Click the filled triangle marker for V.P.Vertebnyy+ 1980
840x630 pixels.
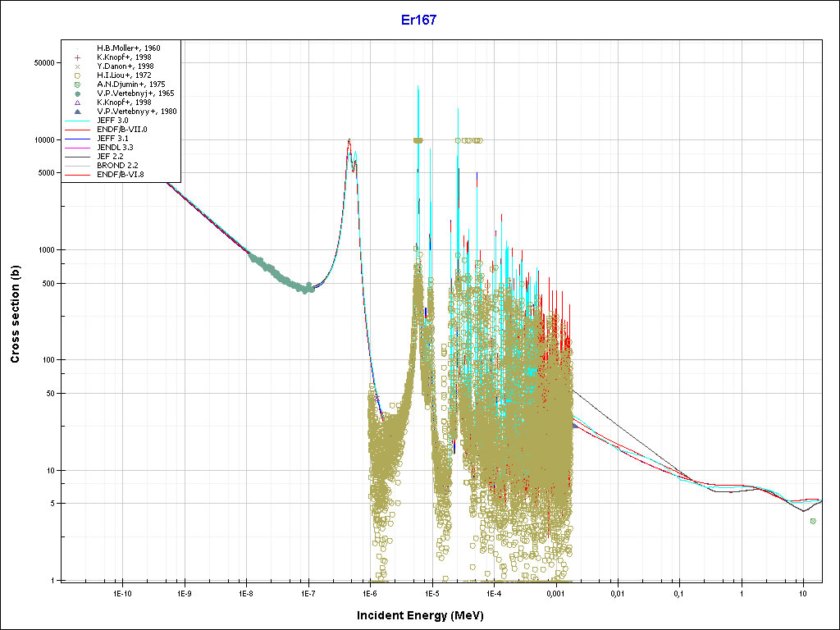(77, 112)
